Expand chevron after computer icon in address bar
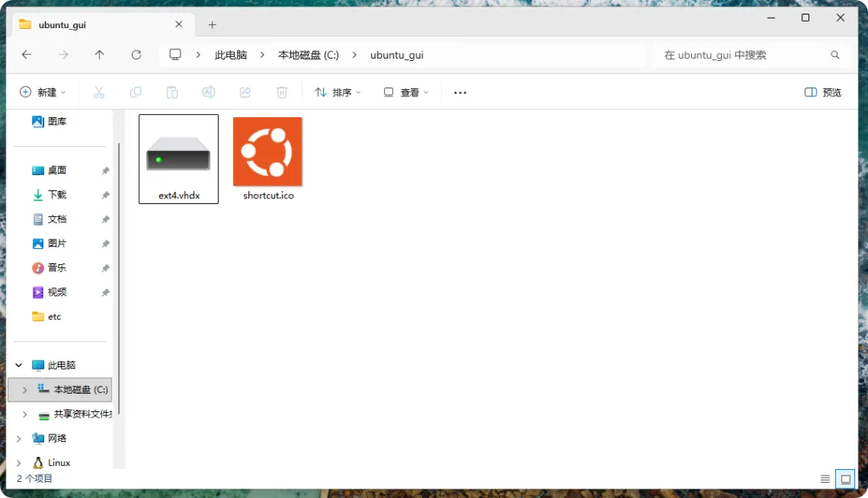The image size is (868, 498). [198, 55]
